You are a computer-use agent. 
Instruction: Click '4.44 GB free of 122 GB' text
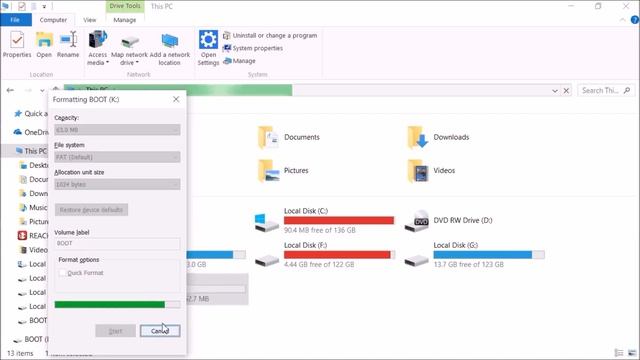coord(319,264)
